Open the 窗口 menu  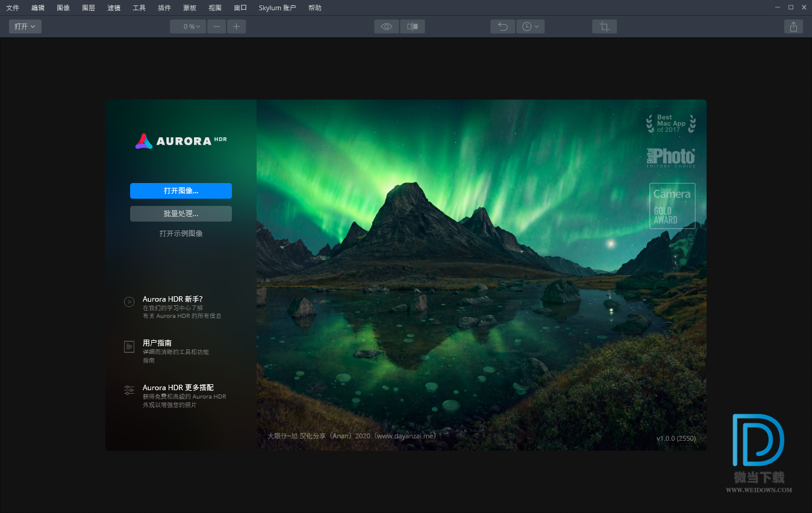240,8
